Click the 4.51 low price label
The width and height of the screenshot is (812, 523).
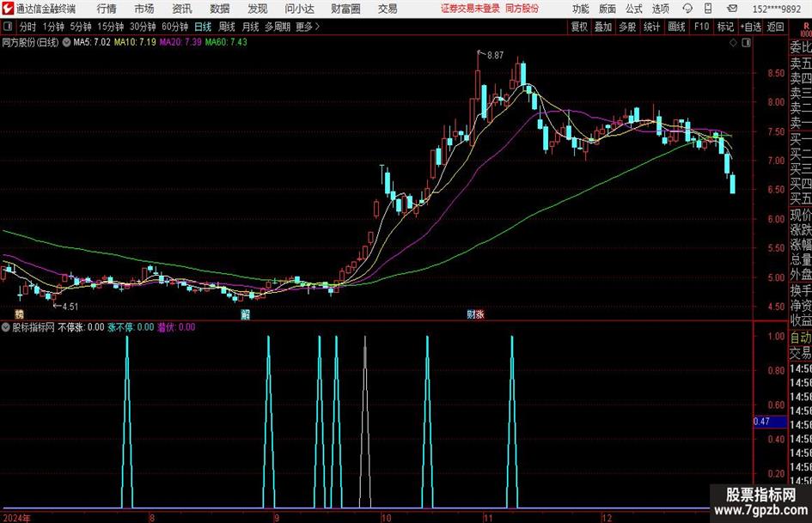pyautogui.click(x=70, y=307)
